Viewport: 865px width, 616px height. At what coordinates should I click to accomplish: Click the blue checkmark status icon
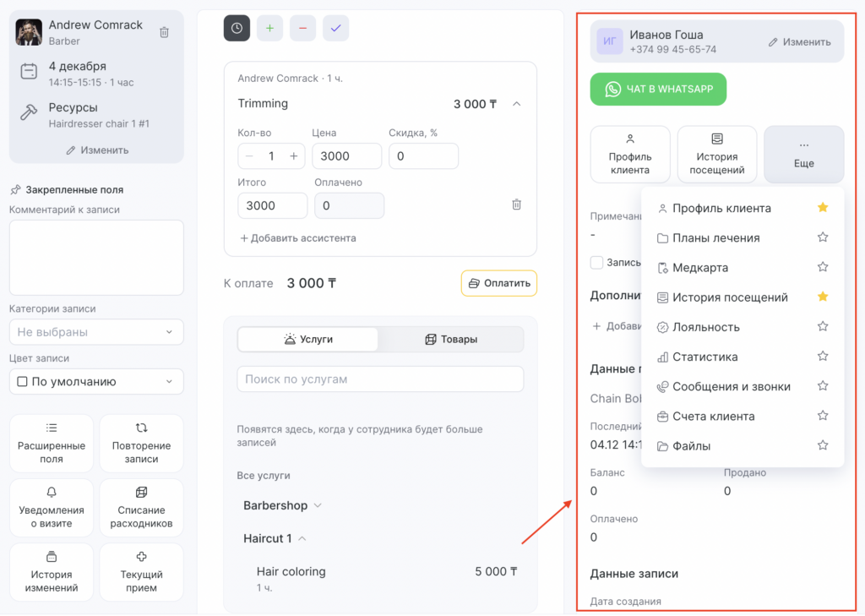[335, 28]
